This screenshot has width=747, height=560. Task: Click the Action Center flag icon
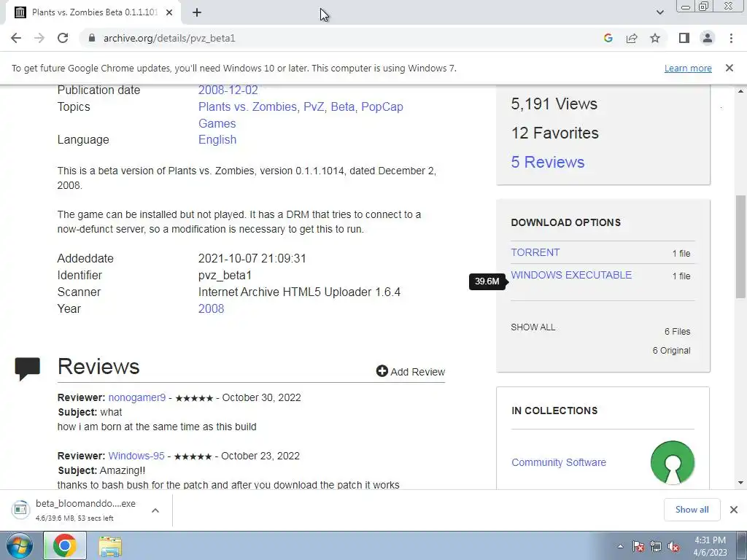pyautogui.click(x=638, y=546)
